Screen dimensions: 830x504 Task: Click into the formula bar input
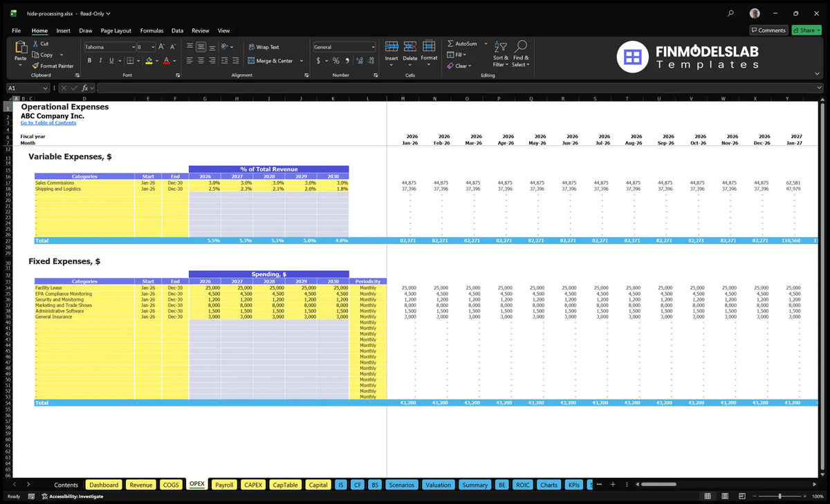pos(460,88)
